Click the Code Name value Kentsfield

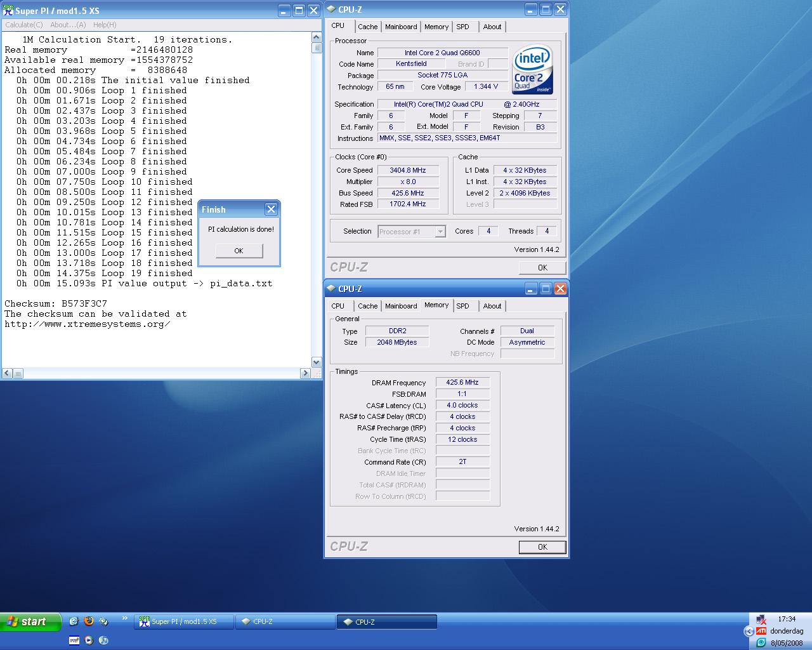[411, 63]
